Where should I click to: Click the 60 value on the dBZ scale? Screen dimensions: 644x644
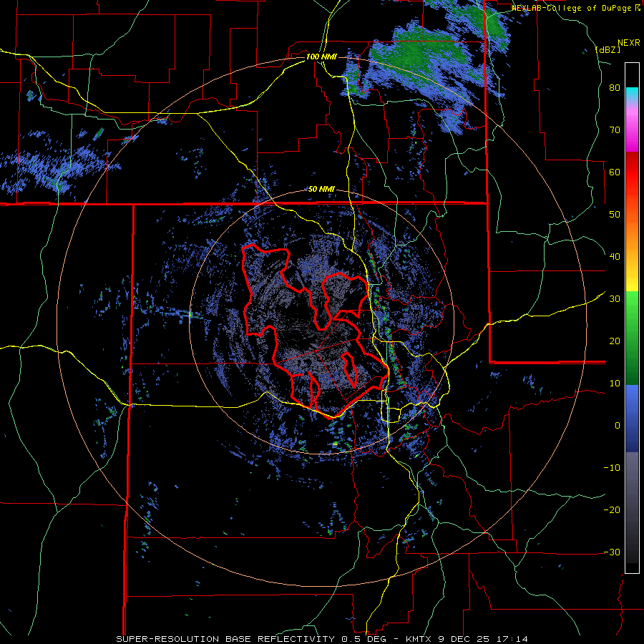click(615, 172)
